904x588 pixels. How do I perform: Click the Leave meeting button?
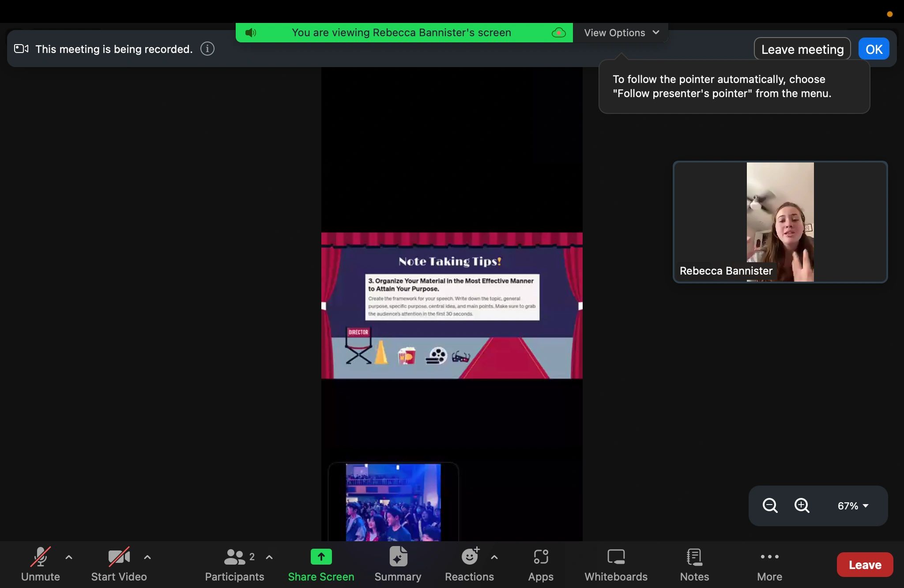[802, 49]
